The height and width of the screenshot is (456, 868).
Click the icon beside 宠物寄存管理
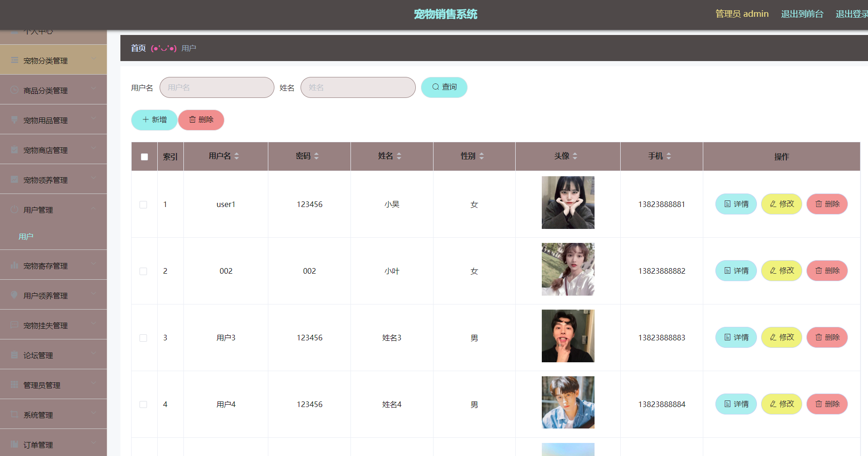click(14, 265)
